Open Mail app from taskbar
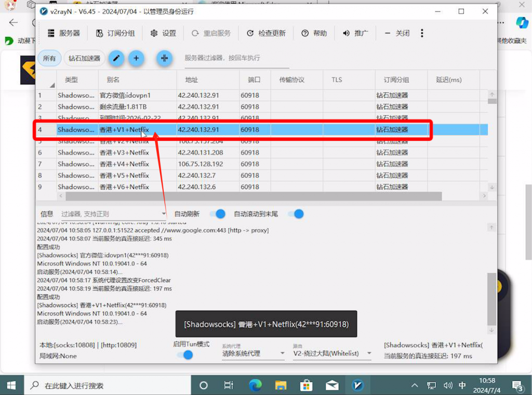The image size is (532, 395). click(x=332, y=385)
